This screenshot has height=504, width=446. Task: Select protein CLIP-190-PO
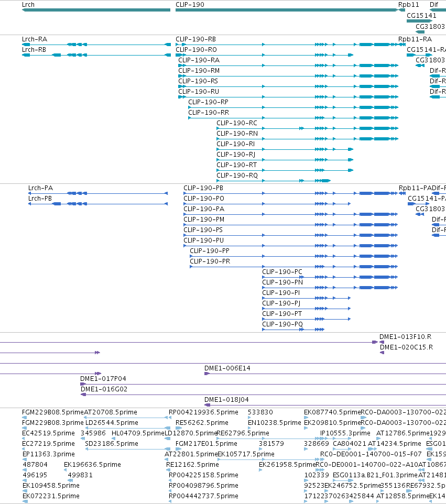tap(204, 199)
